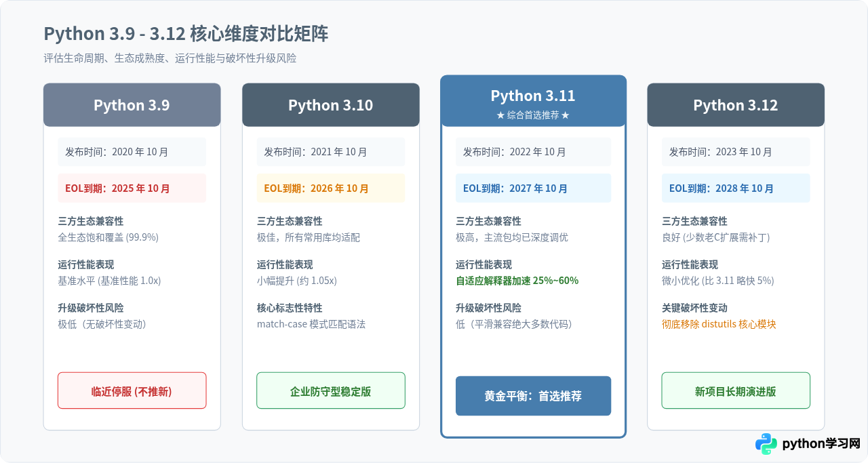Click the python学习网 text label

(821, 444)
